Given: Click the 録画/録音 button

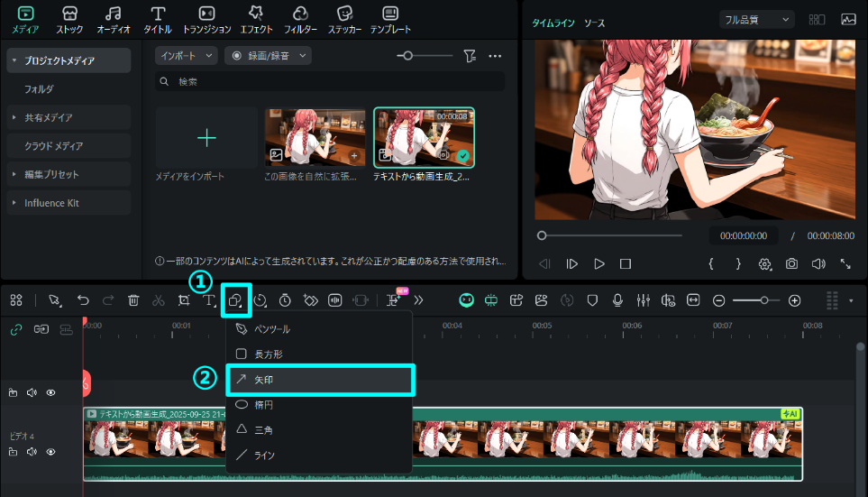Looking at the screenshot, I should (268, 56).
